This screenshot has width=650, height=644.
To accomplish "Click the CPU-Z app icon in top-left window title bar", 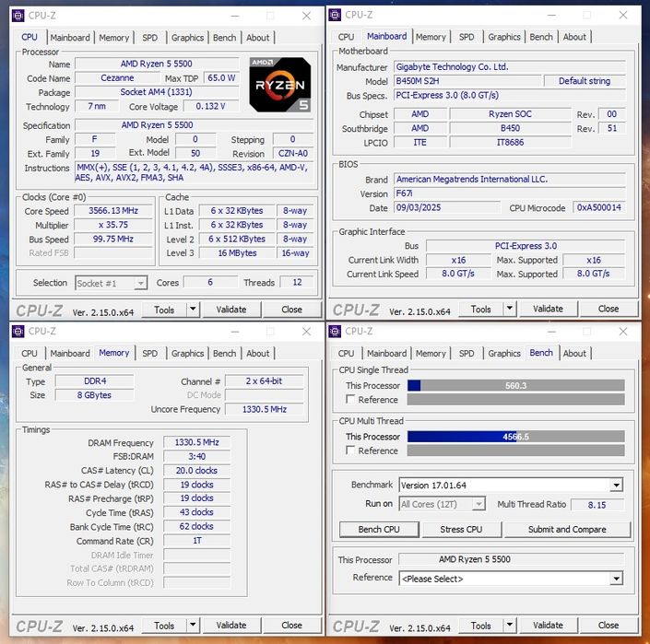I will point(18,16).
